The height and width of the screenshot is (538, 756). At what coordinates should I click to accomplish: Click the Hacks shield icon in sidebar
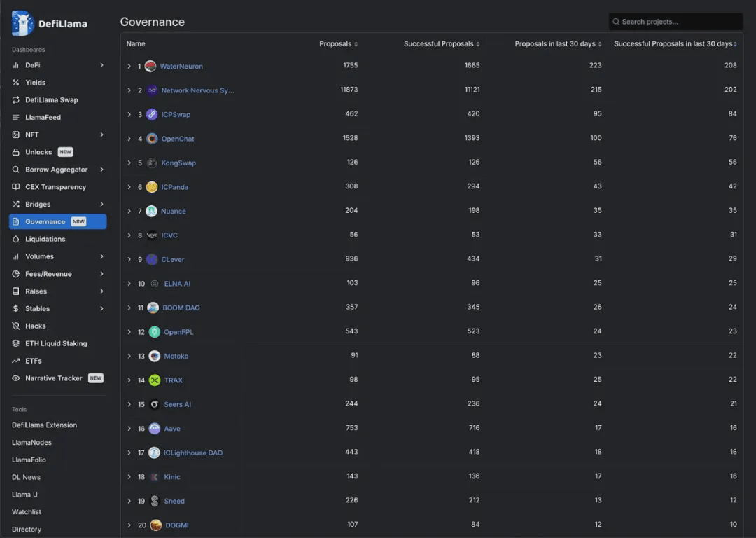pyautogui.click(x=16, y=326)
